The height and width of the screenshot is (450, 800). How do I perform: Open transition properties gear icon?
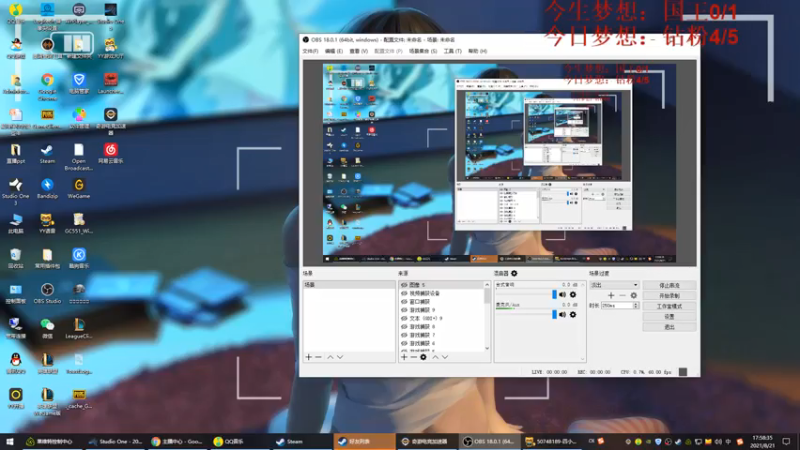634,295
